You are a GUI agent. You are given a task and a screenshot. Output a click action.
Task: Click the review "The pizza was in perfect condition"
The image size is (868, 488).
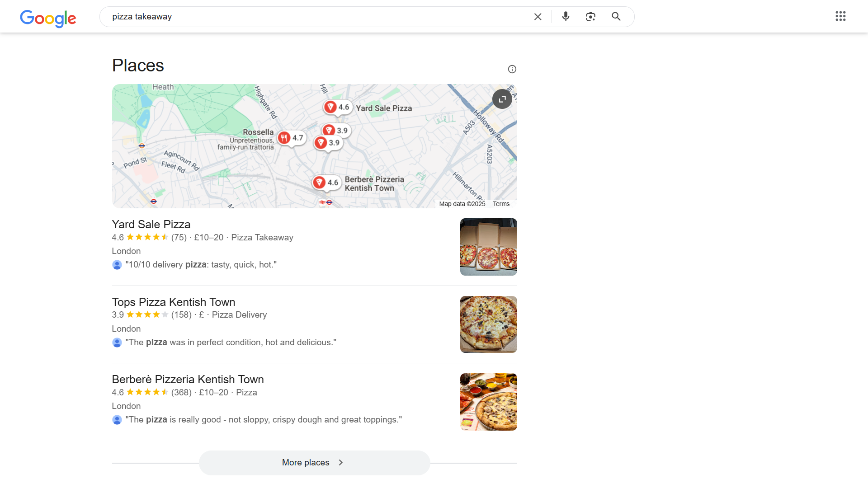(231, 343)
